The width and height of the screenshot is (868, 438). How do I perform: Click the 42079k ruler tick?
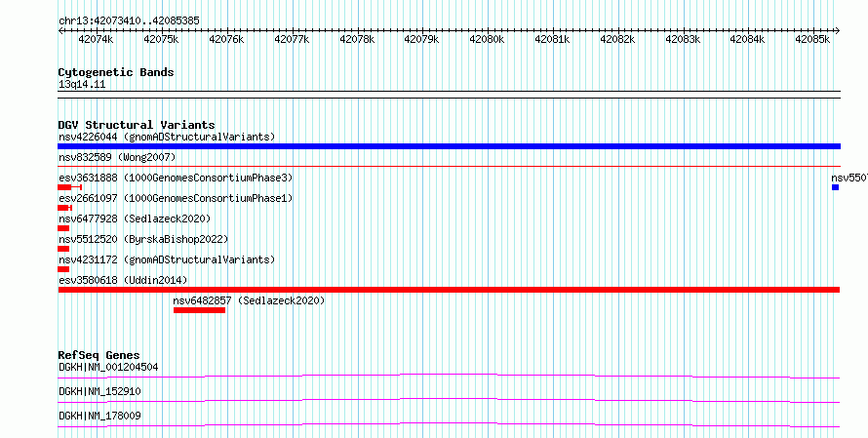(422, 39)
